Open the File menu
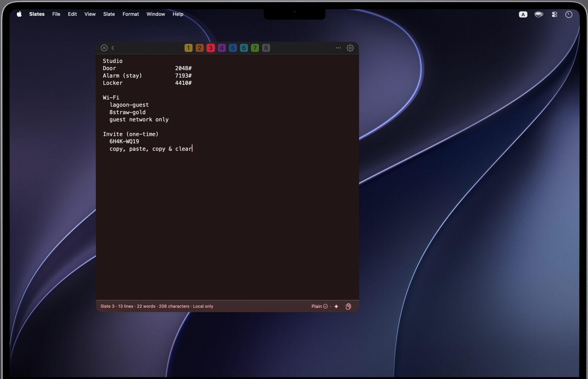 (x=56, y=14)
